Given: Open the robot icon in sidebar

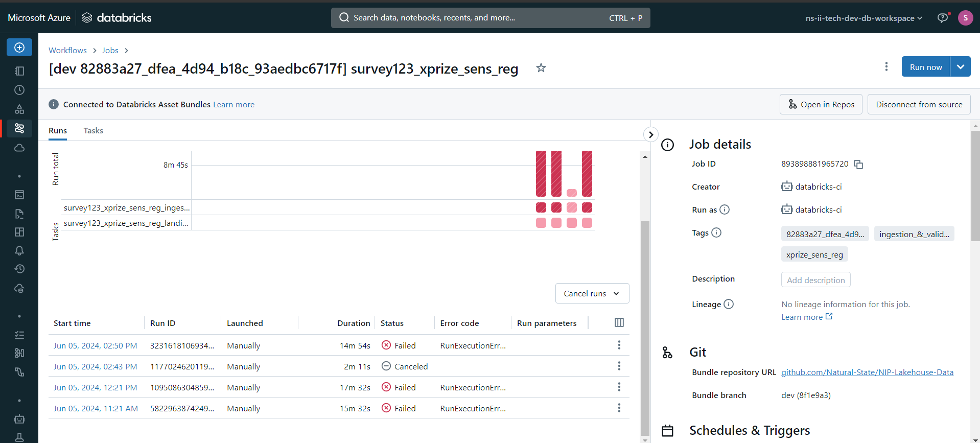Looking at the screenshot, I should (19, 419).
